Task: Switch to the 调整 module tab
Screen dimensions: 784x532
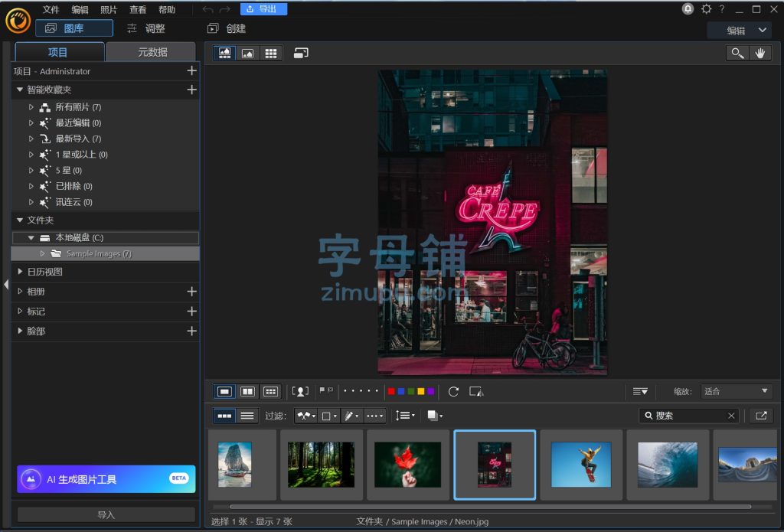Action: [x=146, y=28]
